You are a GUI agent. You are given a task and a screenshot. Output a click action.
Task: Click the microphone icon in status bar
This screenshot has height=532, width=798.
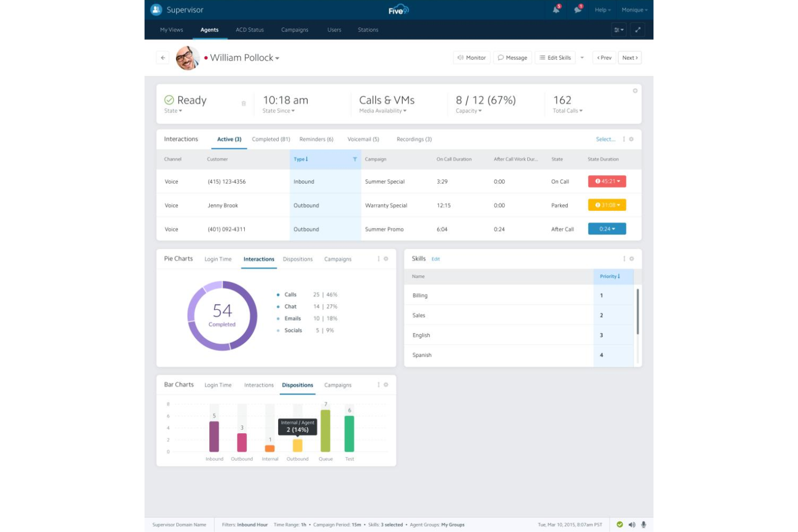point(643,524)
